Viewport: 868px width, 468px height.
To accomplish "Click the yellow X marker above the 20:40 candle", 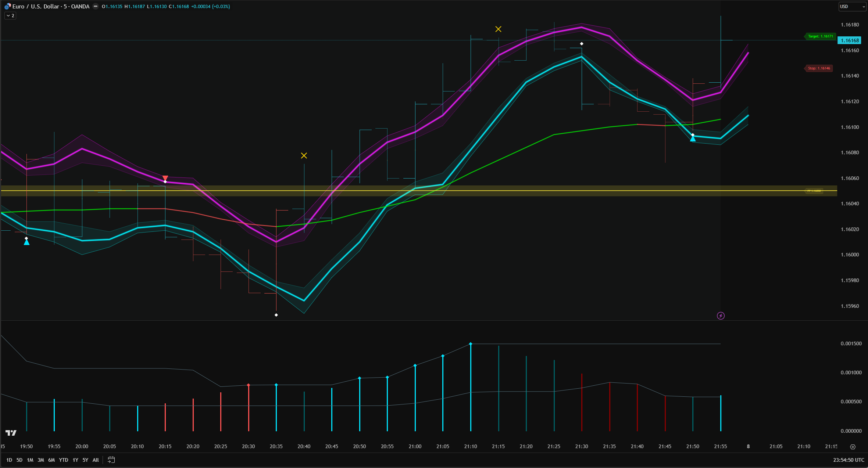I will pyautogui.click(x=304, y=155).
